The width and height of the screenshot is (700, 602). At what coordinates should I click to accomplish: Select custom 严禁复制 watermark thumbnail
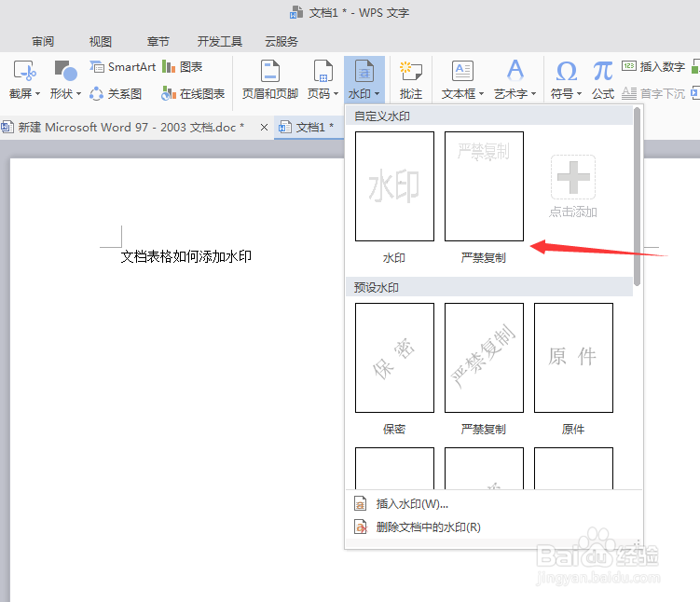(x=484, y=186)
